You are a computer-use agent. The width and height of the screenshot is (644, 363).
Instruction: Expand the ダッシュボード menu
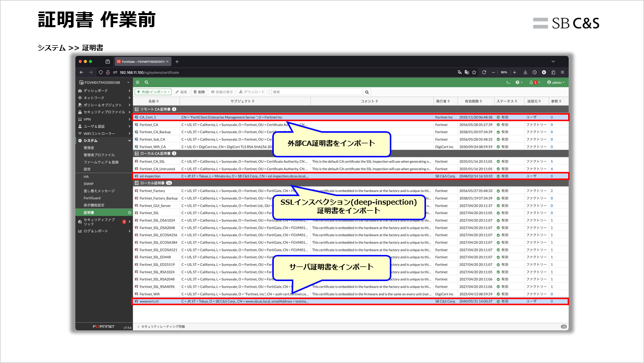104,90
